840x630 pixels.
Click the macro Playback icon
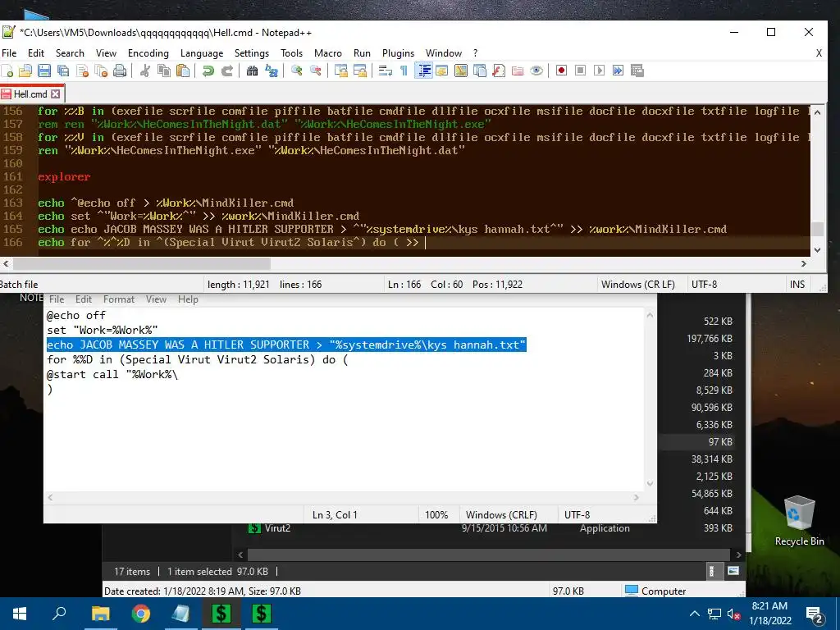click(599, 71)
